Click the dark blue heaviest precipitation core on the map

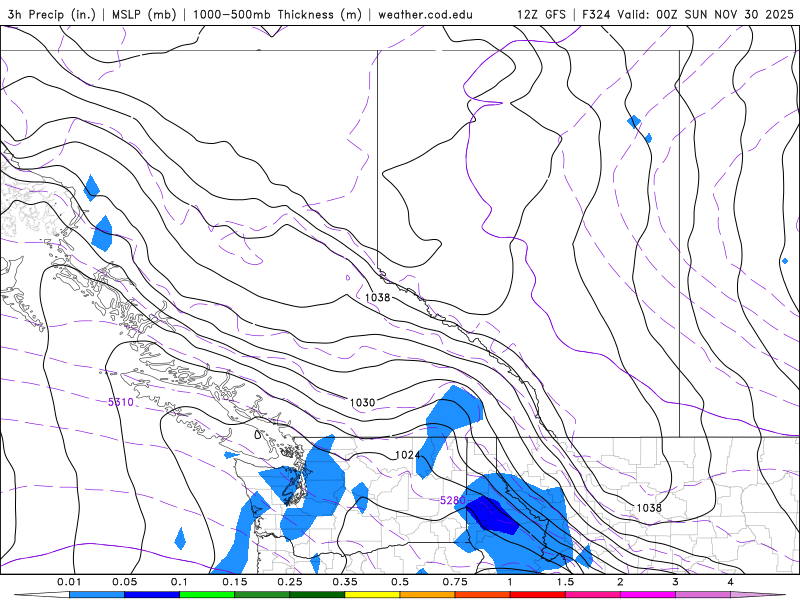494,515
